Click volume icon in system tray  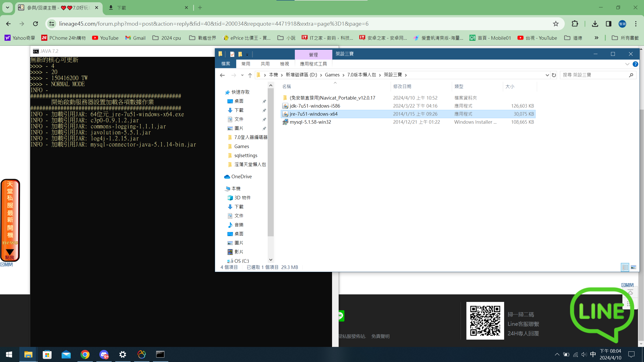pos(584,354)
